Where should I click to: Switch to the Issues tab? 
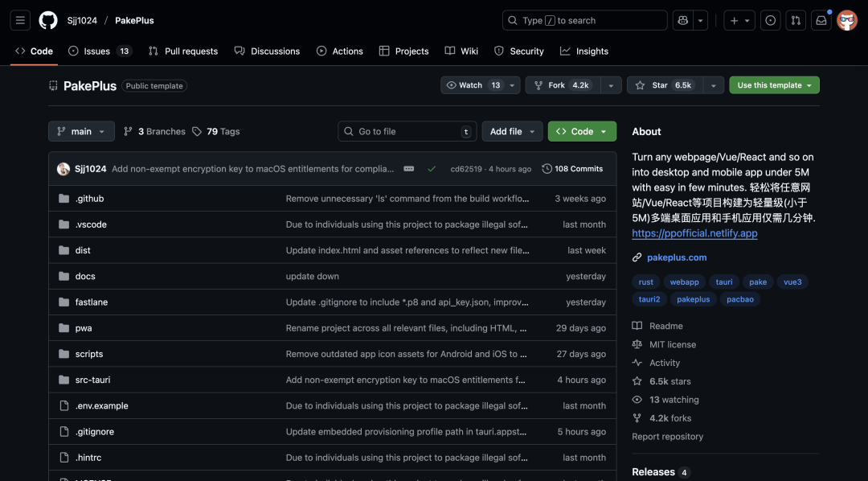[100, 51]
